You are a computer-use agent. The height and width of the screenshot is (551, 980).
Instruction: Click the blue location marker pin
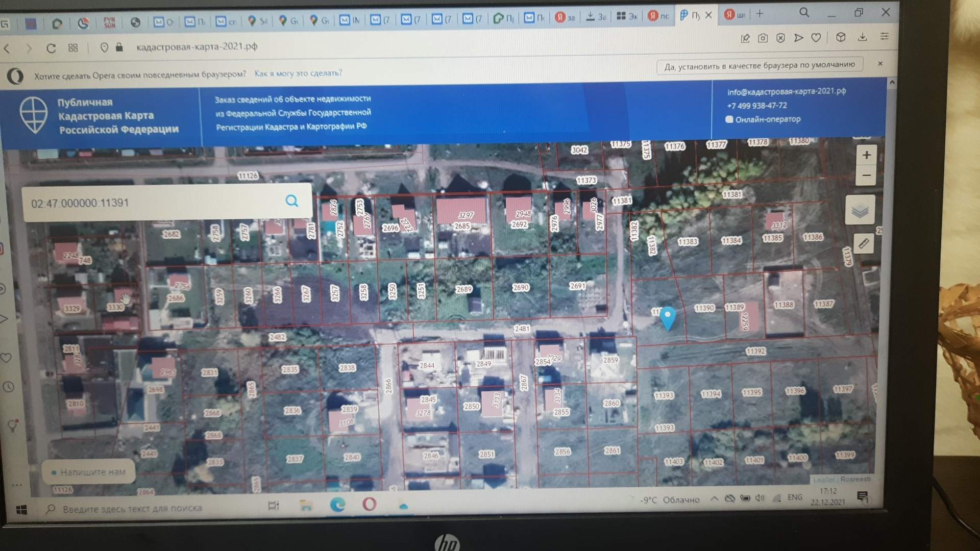(668, 317)
